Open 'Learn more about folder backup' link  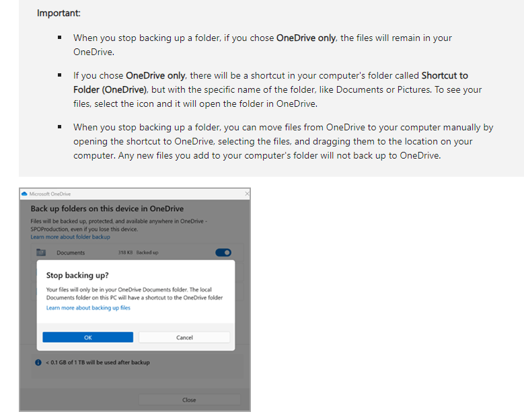(x=70, y=237)
